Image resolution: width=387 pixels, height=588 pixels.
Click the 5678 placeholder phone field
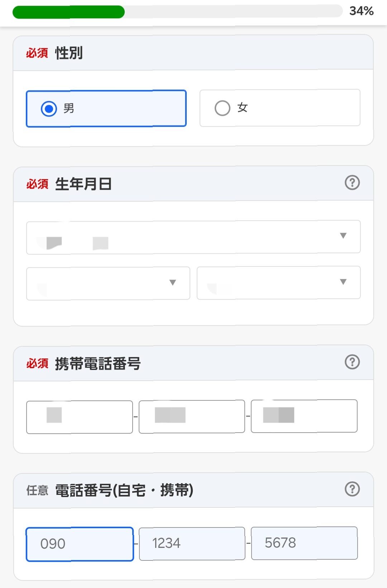point(304,543)
